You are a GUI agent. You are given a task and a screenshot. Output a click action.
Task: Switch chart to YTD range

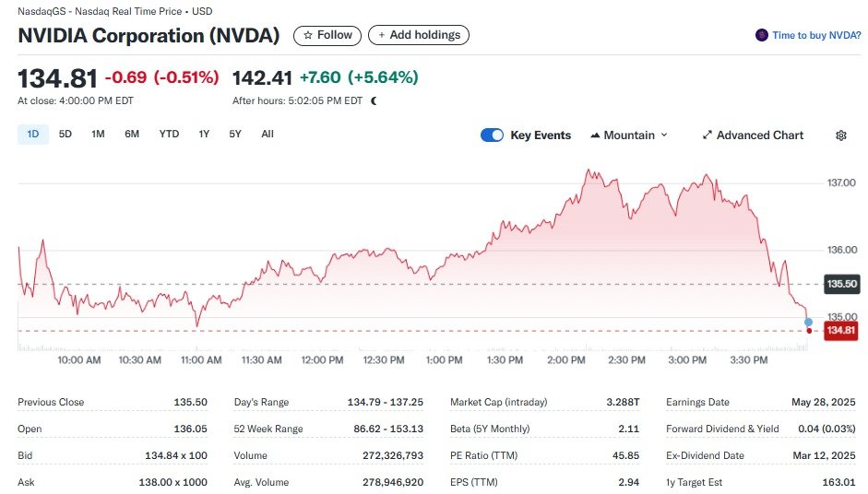169,135
